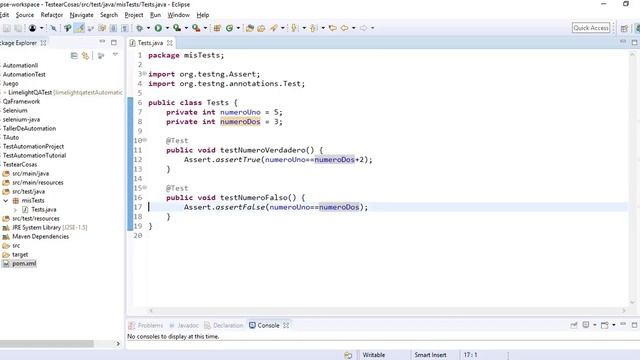Click the Collapse All icon in Package Explorer
The height and width of the screenshot is (360, 640).
(74, 55)
